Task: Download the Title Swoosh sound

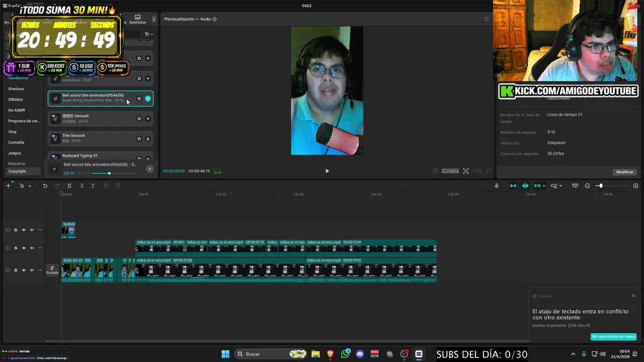Action: [148, 139]
